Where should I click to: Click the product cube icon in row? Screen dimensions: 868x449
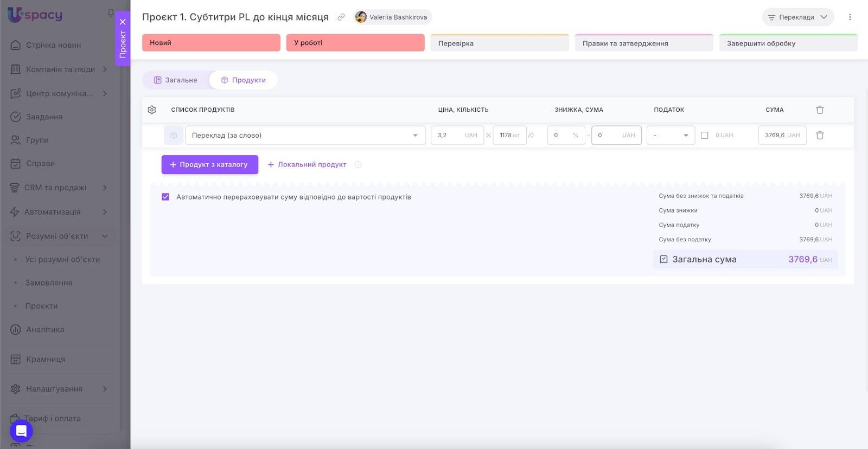click(x=174, y=135)
